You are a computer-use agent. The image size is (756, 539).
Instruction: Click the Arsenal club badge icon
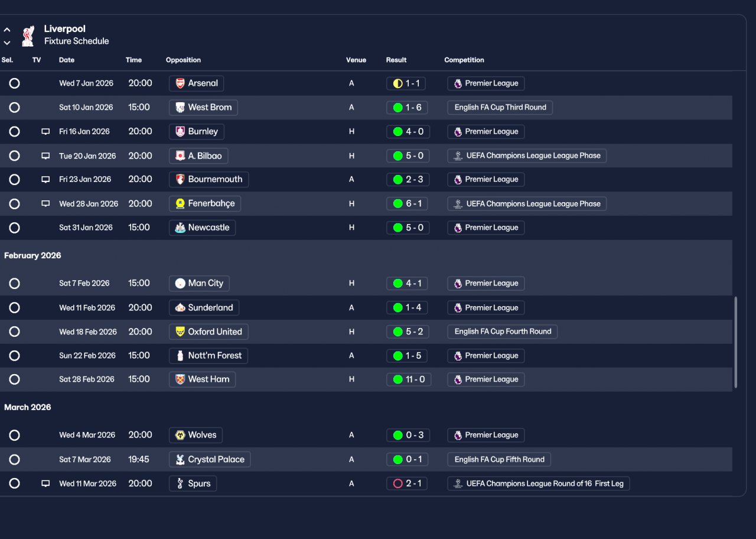pyautogui.click(x=180, y=83)
